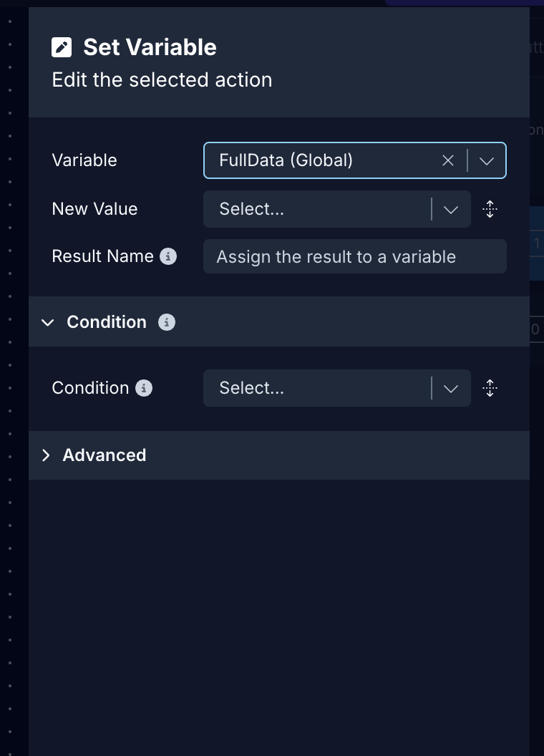Screen dimensions: 544x756
Task: Toggle expression mode for Condition field
Action: point(490,388)
